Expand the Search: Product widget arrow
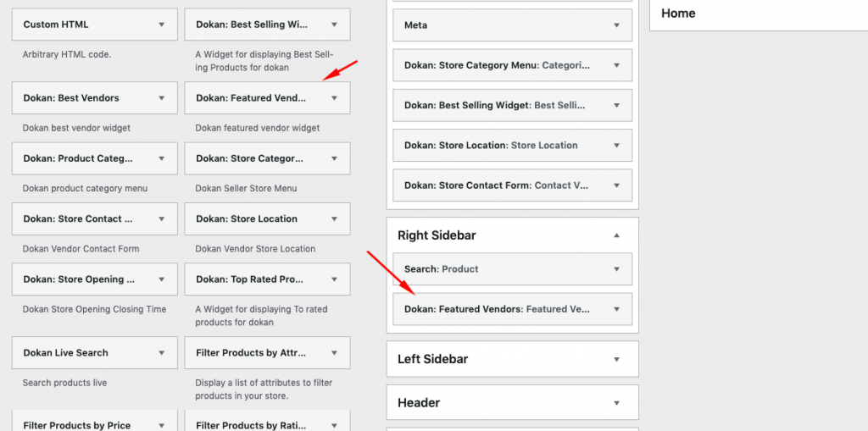 pos(617,269)
